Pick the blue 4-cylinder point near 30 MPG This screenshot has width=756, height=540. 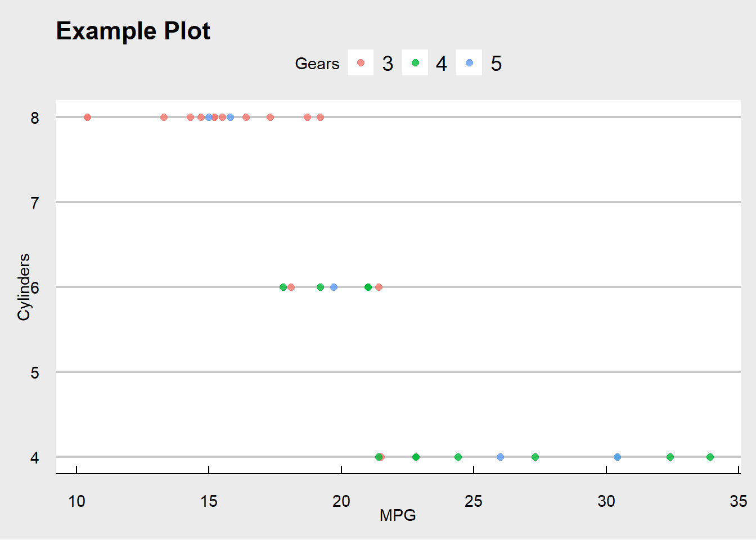tap(617, 457)
